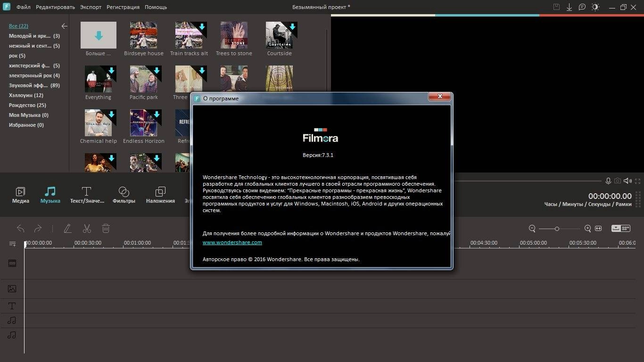The width and height of the screenshot is (644, 362).
Task: Click download arrow on Courtside thumbnail
Action: click(292, 27)
